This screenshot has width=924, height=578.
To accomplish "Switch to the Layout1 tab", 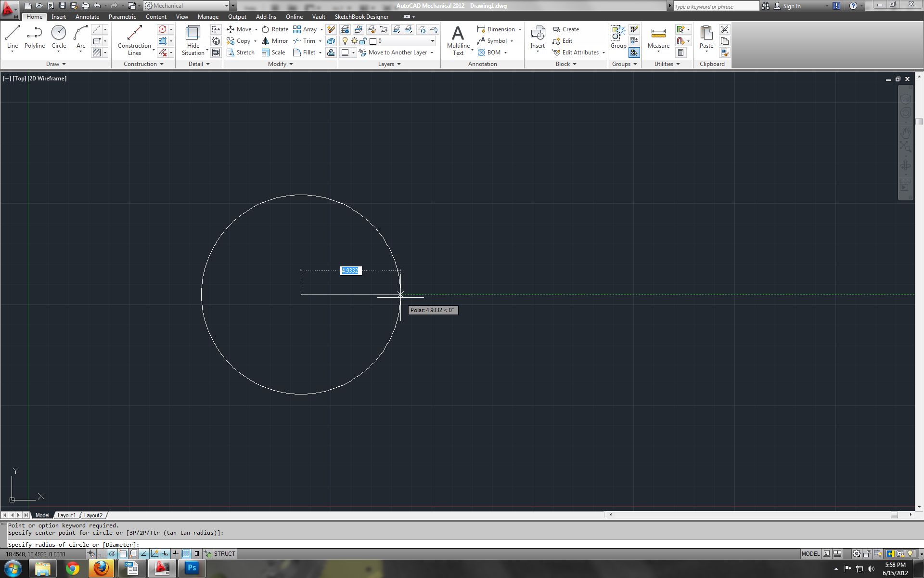I will 66,515.
